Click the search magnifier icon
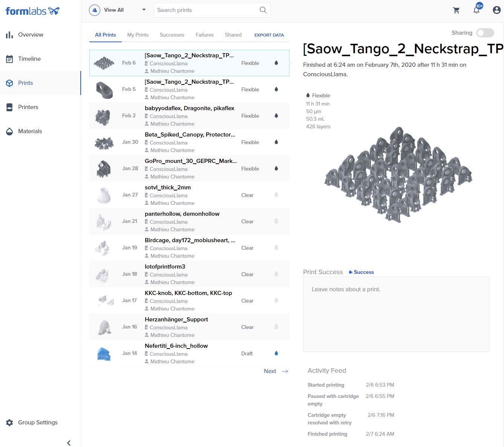Viewport: 504px width, 447px height. coord(263,10)
